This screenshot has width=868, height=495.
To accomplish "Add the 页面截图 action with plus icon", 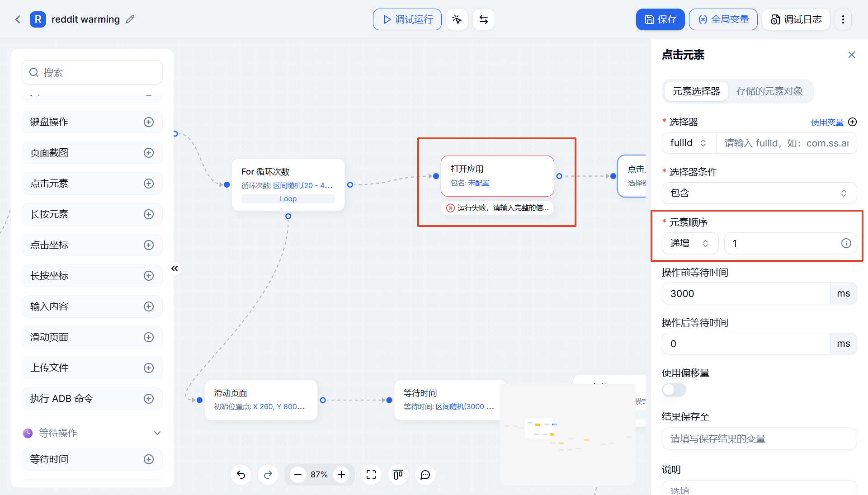I will pos(149,153).
